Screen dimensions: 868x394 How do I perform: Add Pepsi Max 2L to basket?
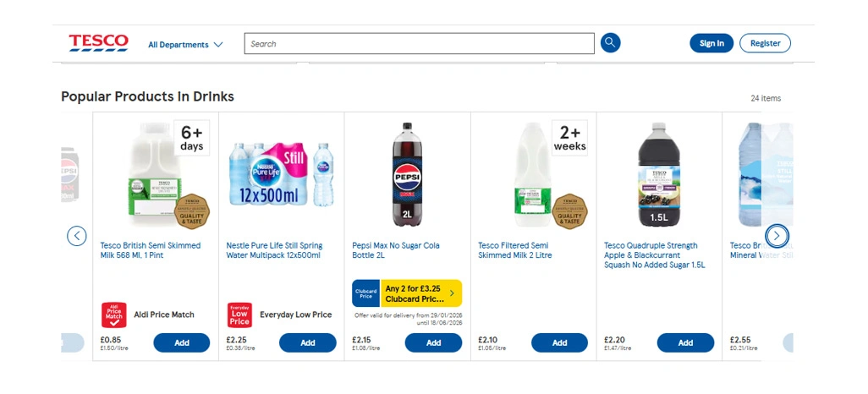pyautogui.click(x=433, y=342)
